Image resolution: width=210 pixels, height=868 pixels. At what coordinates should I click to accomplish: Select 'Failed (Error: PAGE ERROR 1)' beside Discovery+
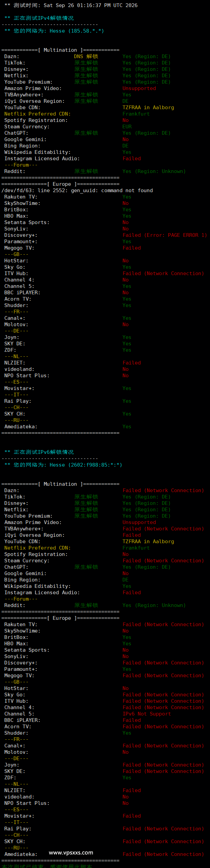pyautogui.click(x=165, y=235)
